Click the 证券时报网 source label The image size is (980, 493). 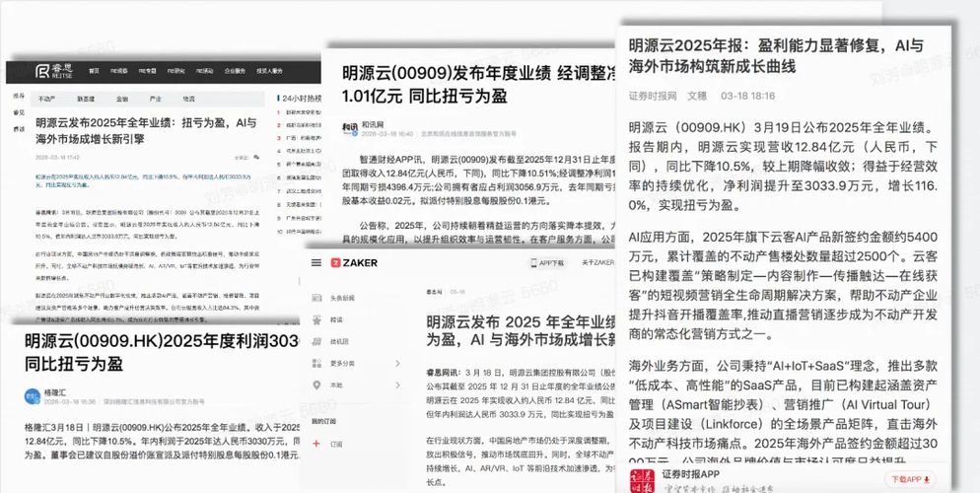pyautogui.click(x=653, y=96)
